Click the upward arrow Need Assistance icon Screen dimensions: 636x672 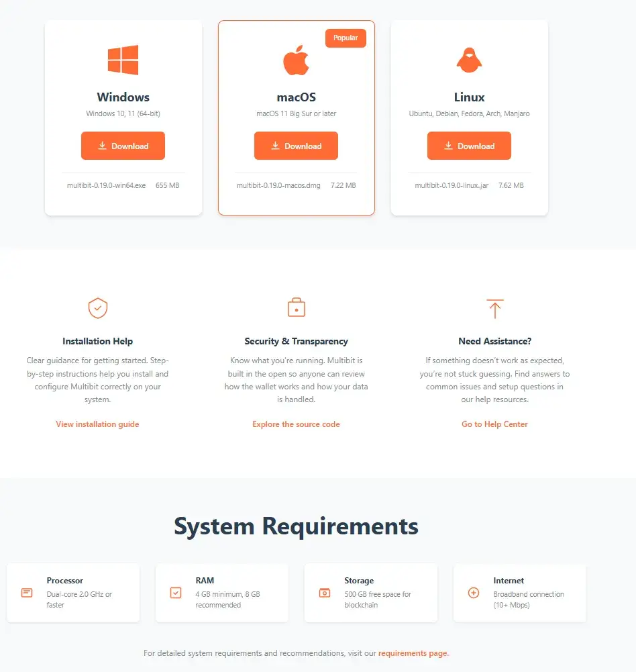pyautogui.click(x=494, y=309)
